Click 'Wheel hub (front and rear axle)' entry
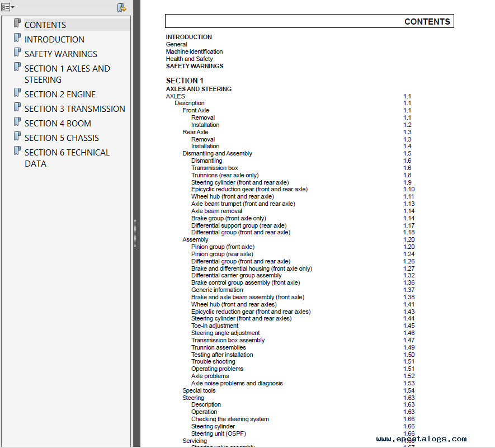Screen dimensions: 495x448 [233, 196]
